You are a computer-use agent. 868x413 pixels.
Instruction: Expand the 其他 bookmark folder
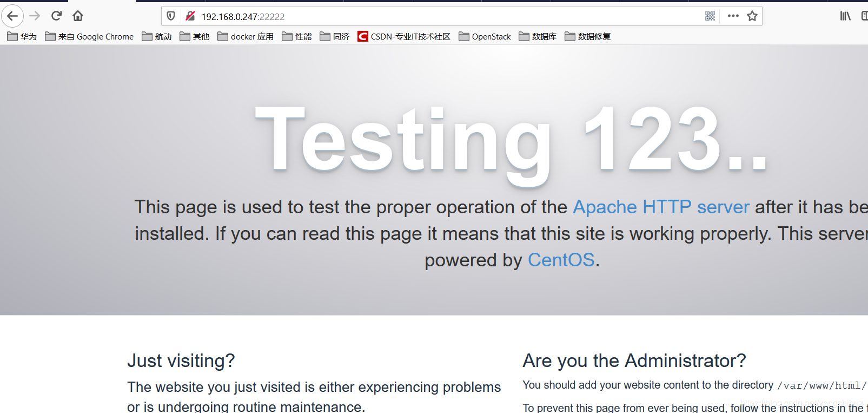coord(195,36)
